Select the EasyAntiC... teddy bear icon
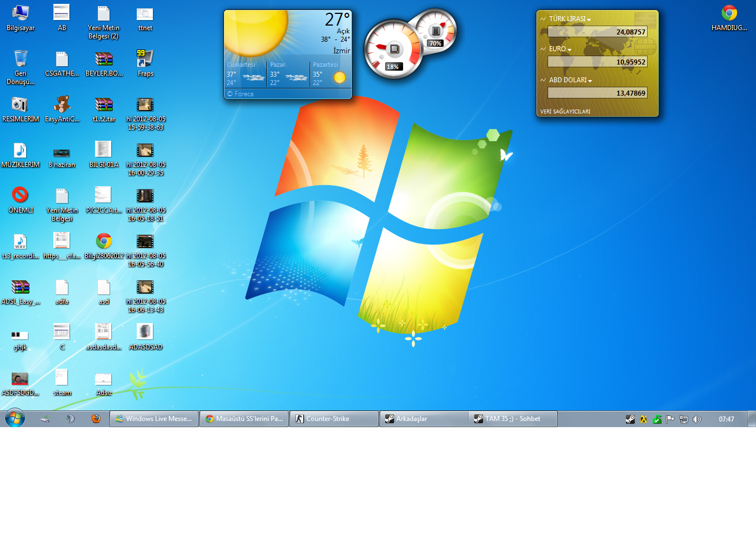 (62, 109)
